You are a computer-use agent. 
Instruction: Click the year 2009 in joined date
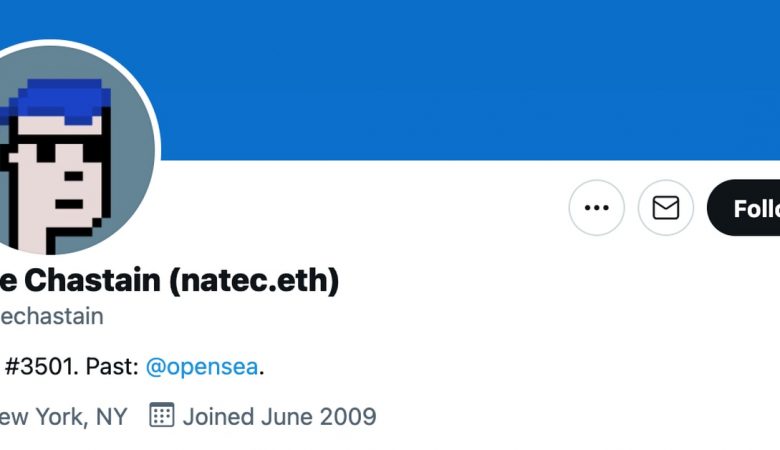348,417
